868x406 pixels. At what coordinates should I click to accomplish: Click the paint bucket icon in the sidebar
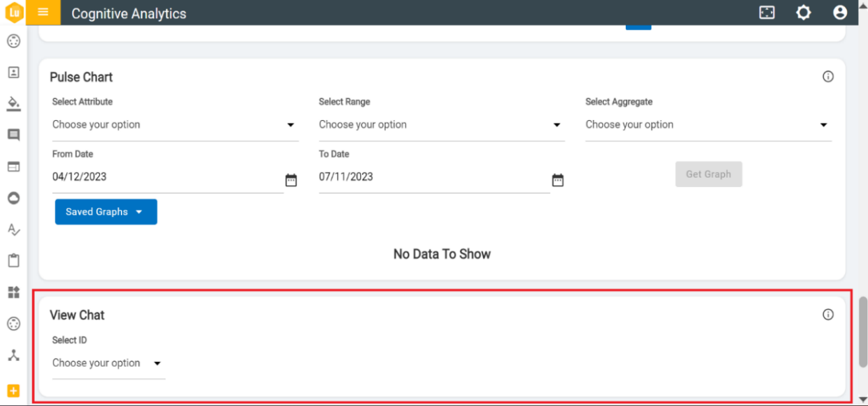point(13,103)
